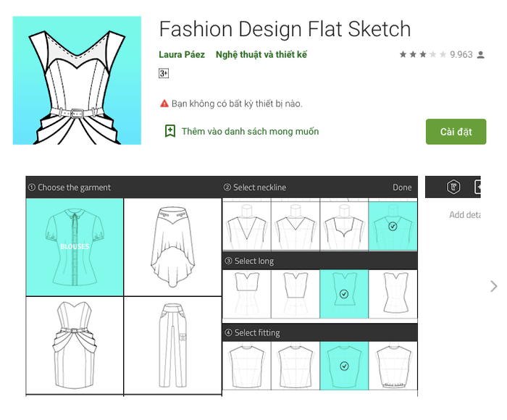Select the trousers garment tile
507x420 pixels.
click(172, 345)
